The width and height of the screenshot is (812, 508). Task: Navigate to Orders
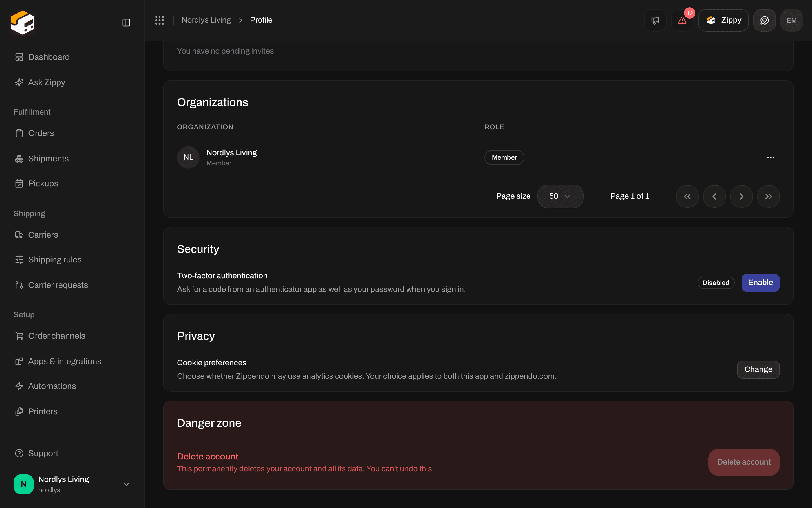click(x=72, y=133)
